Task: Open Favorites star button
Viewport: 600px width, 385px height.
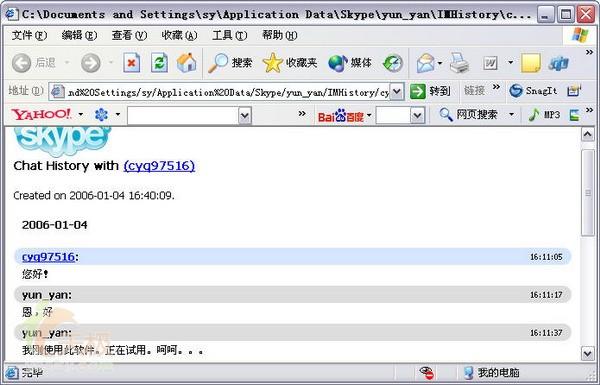Action: [290, 63]
